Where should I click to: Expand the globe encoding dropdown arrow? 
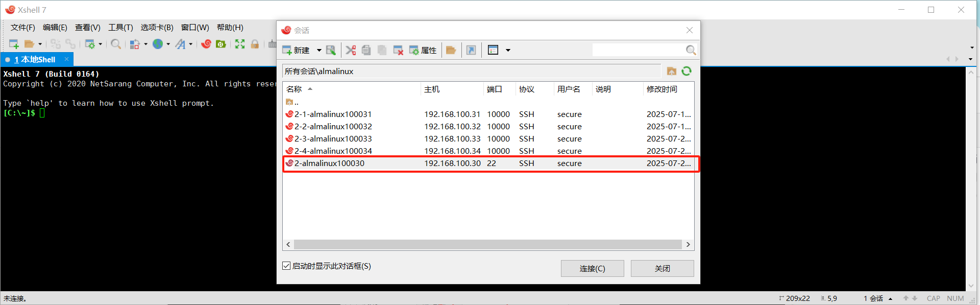coord(168,44)
